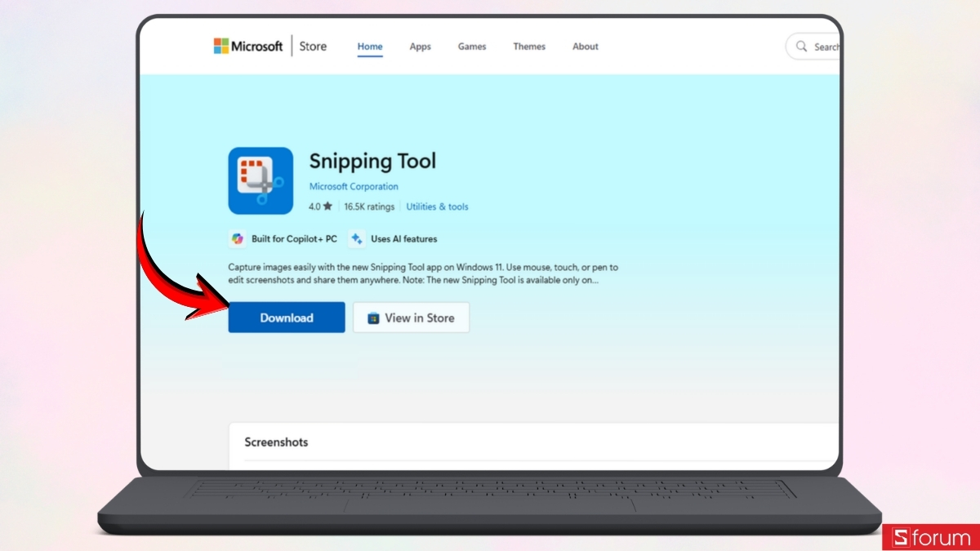Open the Utilities & tools category link
The image size is (980, 551).
(438, 207)
